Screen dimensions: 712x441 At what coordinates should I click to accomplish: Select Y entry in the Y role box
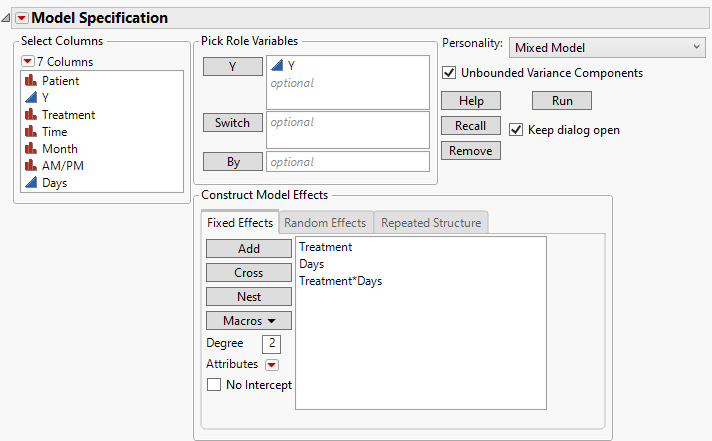click(x=291, y=66)
